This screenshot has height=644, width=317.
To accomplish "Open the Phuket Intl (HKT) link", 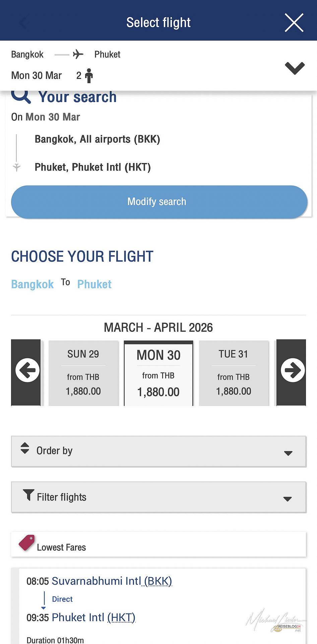I will coord(93,617).
